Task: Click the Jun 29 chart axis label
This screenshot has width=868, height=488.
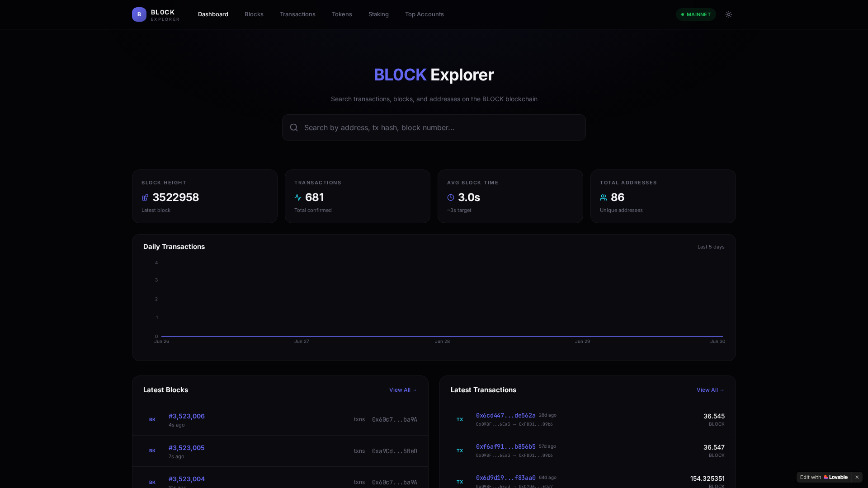Action: (x=582, y=342)
